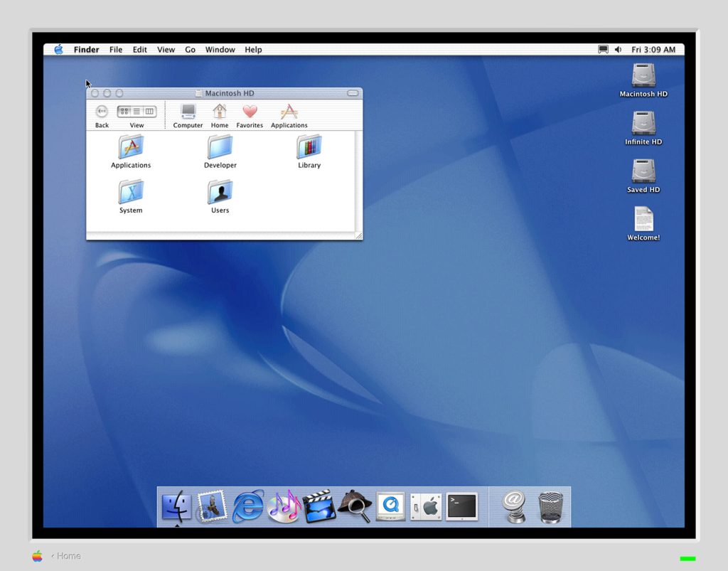The width and height of the screenshot is (728, 571).
Task: Open iTunes from the Dock
Action: click(284, 506)
